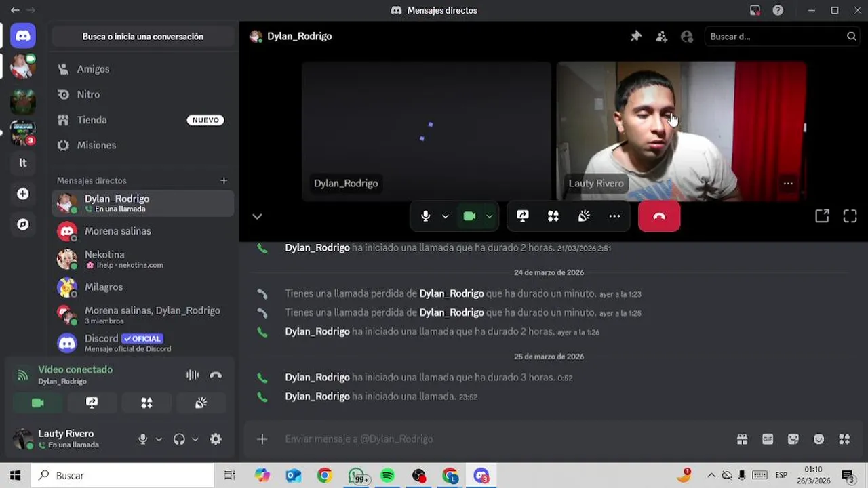Share your screen in call controls
Screen dimensions: 868x488
[523, 216]
